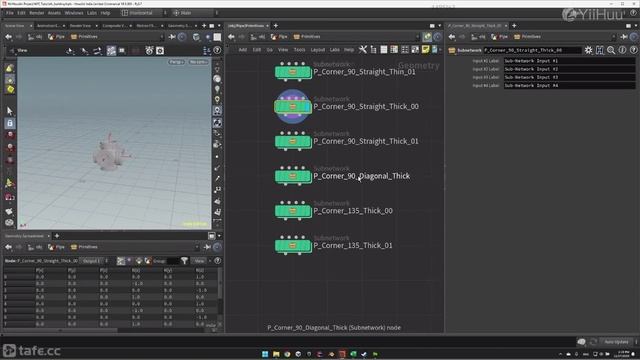Toggle network editor follow-selection circle button

tap(438, 37)
